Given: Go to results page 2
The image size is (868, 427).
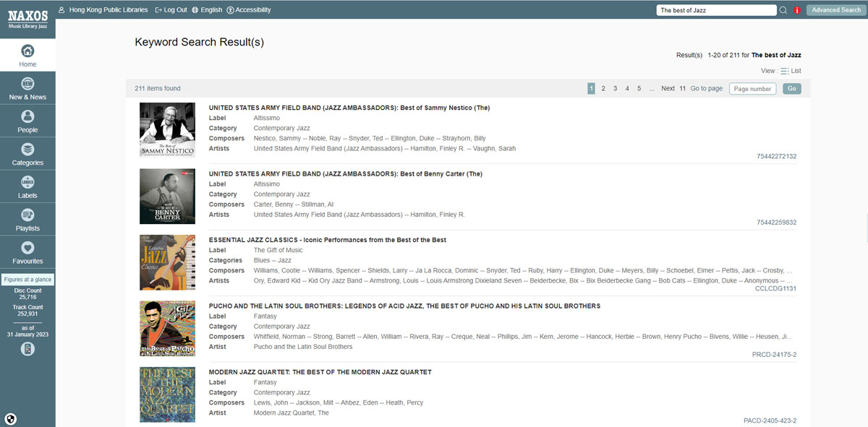Looking at the screenshot, I should (x=603, y=88).
